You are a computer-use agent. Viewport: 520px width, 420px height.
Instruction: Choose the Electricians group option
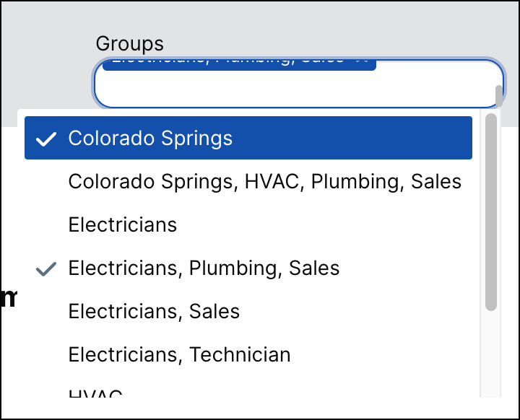[x=123, y=224]
